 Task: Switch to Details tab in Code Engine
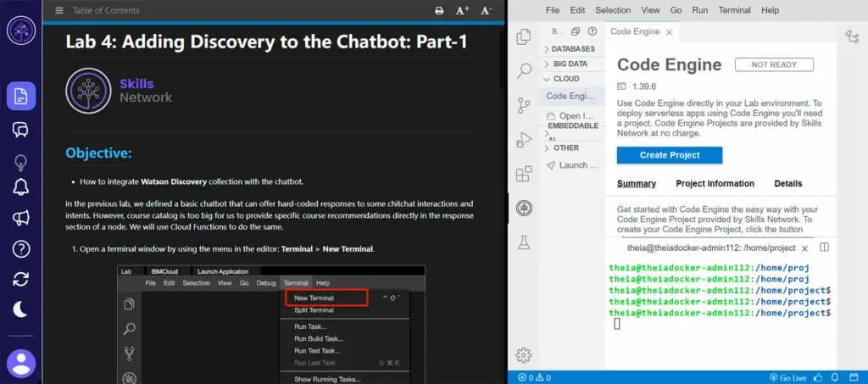787,184
